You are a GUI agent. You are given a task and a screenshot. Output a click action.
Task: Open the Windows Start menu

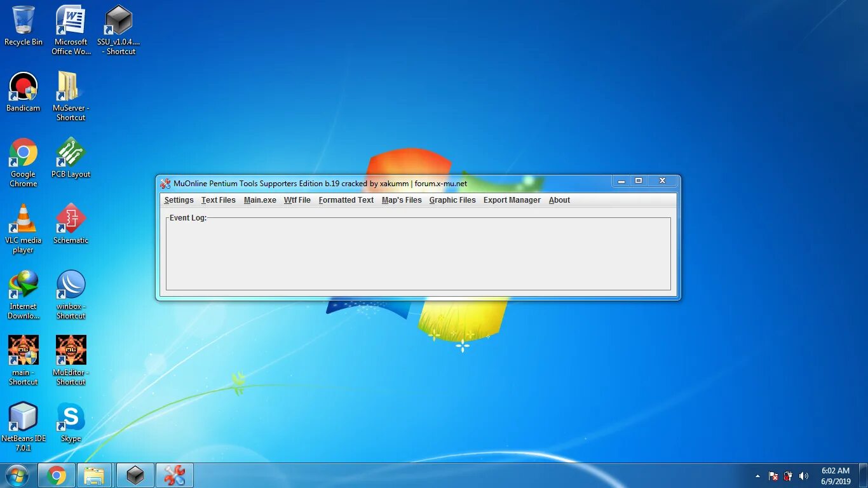pyautogui.click(x=17, y=475)
